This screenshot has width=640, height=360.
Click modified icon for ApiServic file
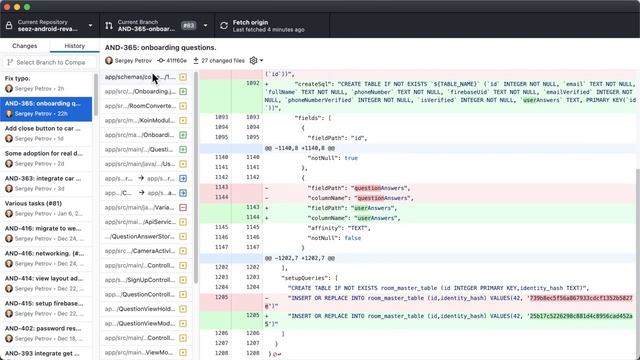pos(183,222)
